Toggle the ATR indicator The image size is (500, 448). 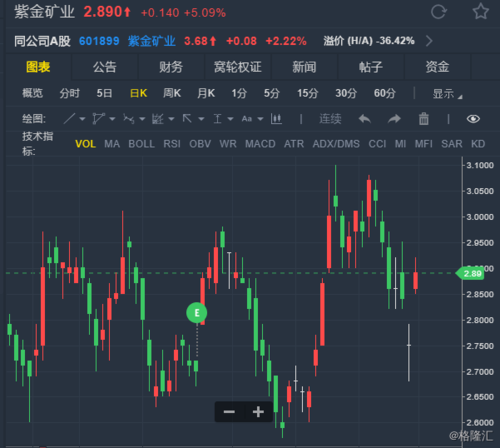point(294,144)
